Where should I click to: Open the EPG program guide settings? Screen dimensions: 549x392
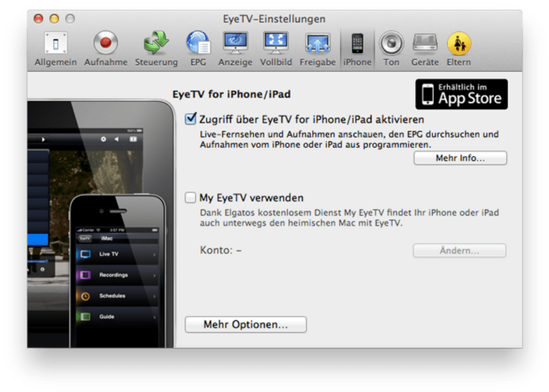click(197, 46)
